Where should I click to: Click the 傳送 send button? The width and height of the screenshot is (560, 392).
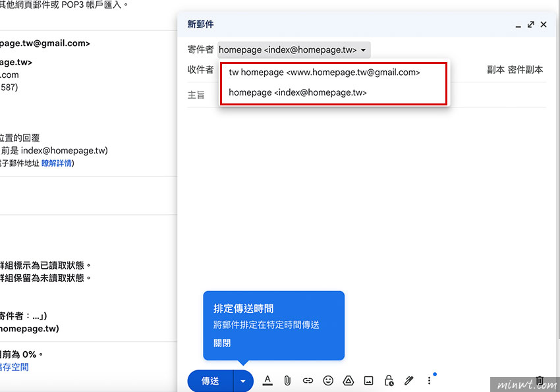210,381
